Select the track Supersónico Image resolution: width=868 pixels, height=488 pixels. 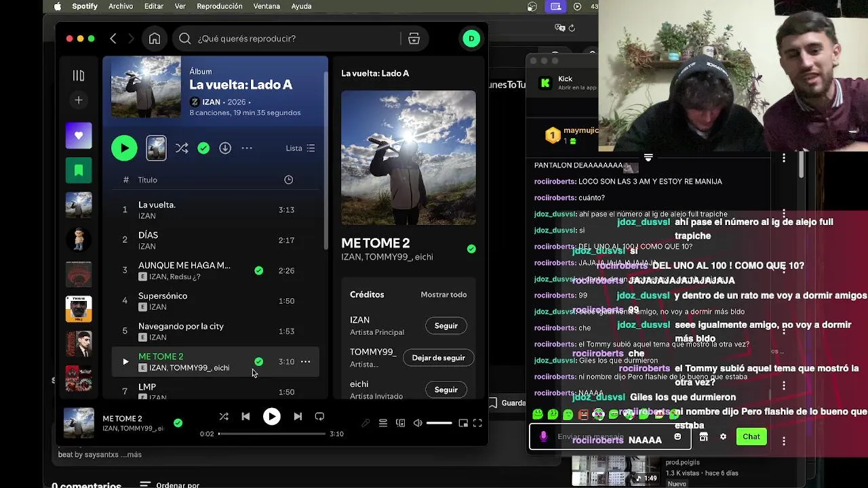163,296
